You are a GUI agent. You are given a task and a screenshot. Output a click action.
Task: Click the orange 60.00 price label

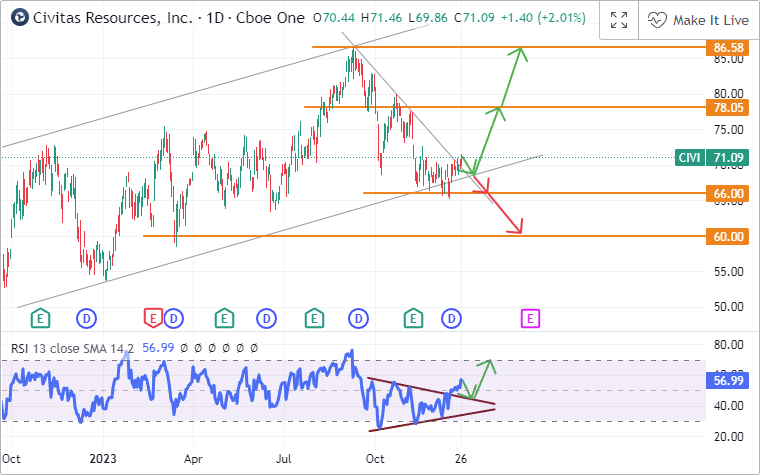tap(728, 237)
